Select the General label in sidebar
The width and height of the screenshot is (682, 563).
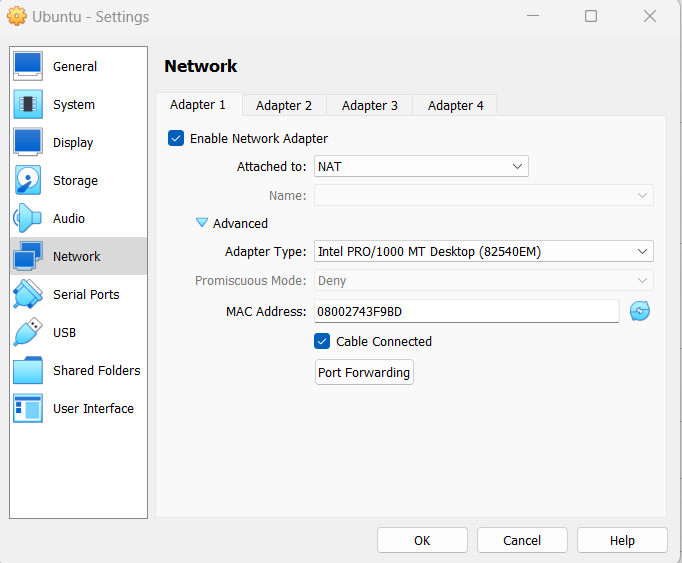click(75, 67)
